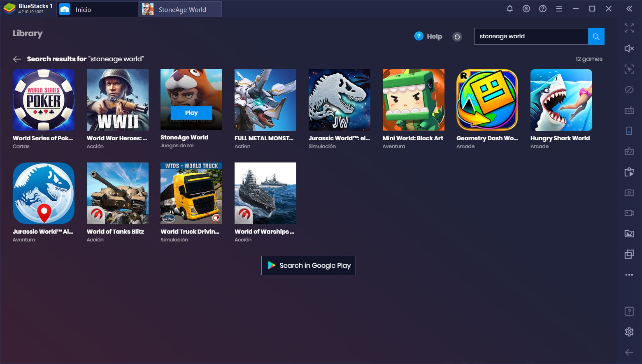Open World of Warships thumbnail
The width and height of the screenshot is (642, 364).
[x=265, y=193]
